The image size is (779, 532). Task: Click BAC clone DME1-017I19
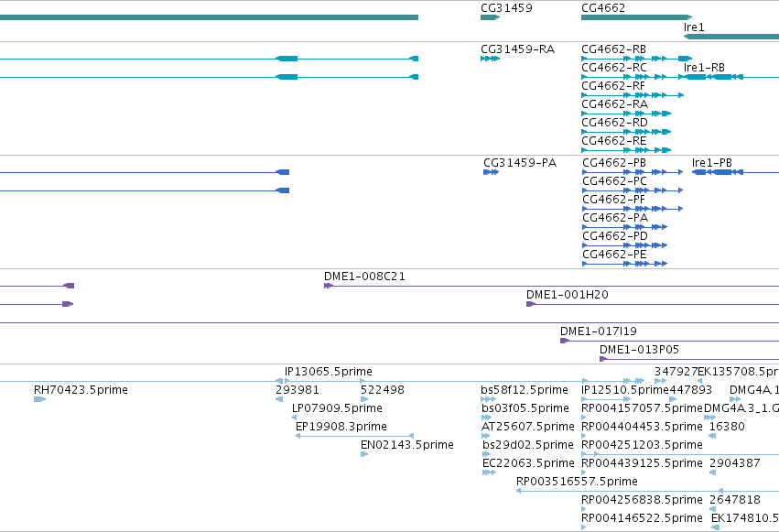pyautogui.click(x=598, y=331)
